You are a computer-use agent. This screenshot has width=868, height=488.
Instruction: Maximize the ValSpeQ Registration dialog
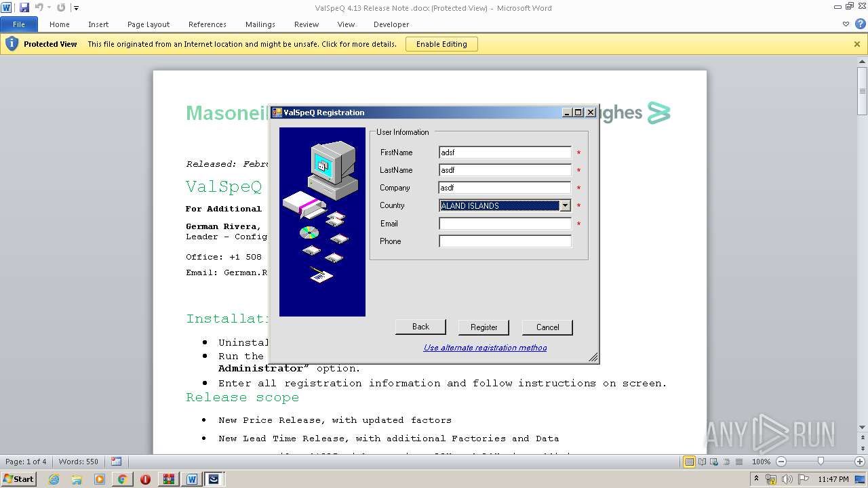click(x=578, y=113)
